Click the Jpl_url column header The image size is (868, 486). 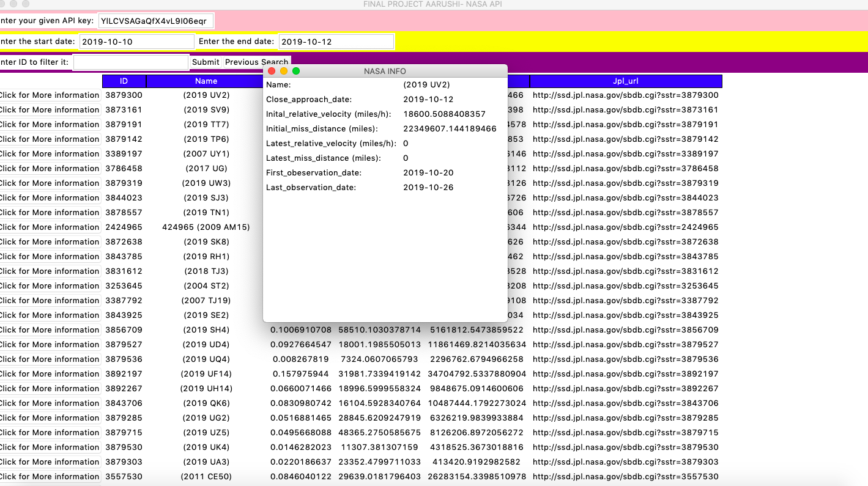[626, 81]
